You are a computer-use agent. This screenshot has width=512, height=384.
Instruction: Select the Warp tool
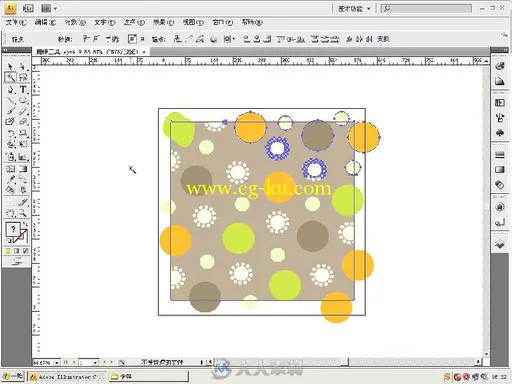[x=10, y=144]
